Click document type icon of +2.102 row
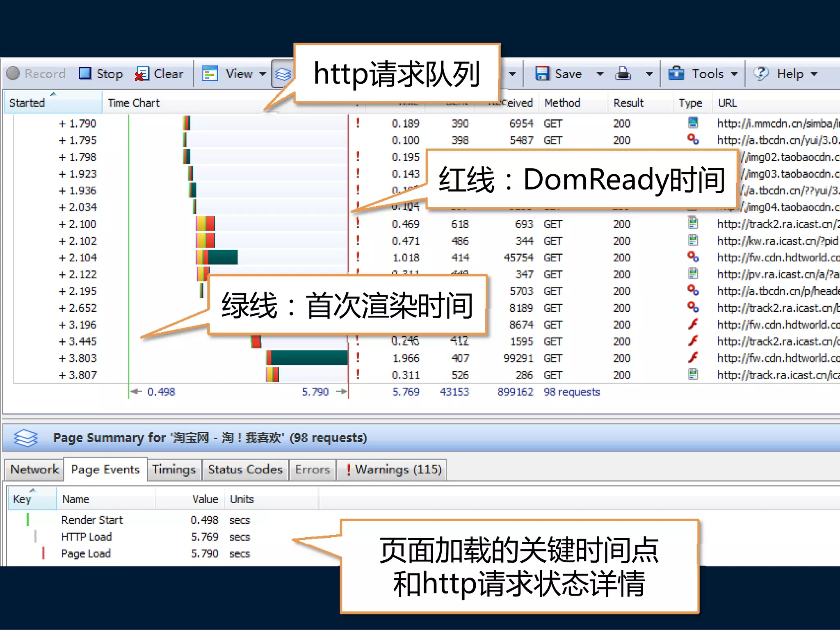 click(x=693, y=240)
